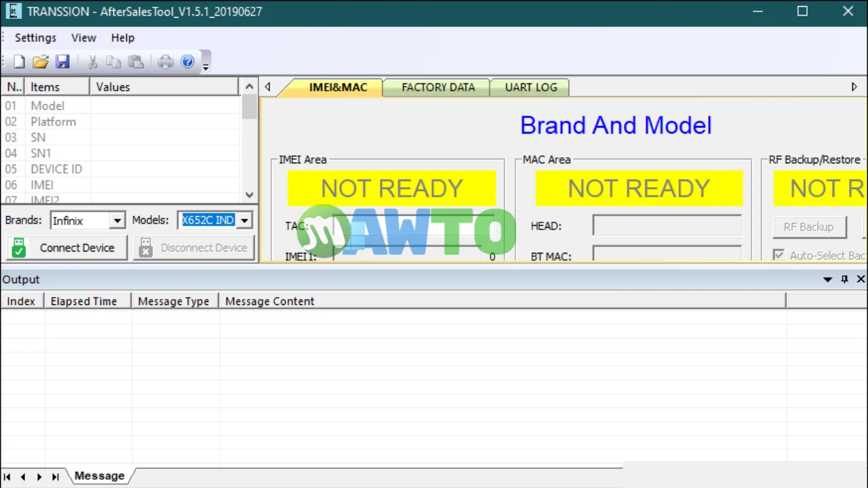868x488 pixels.
Task: Click the blue Help question mark icon
Action: pos(187,62)
